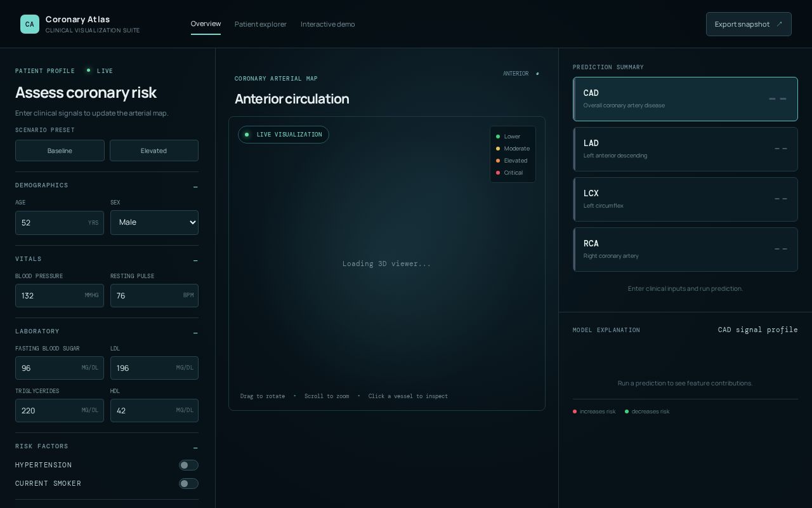Click the Export snapshot button

(749, 24)
